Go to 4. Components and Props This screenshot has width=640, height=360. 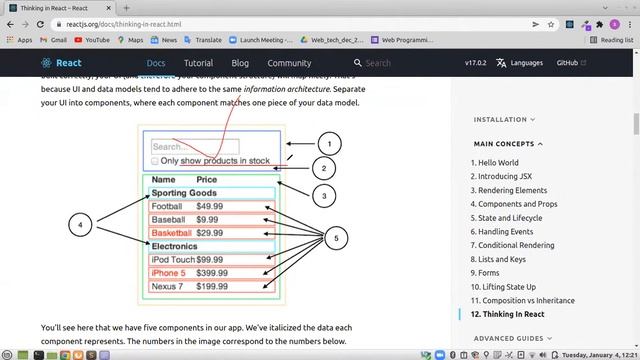(513, 204)
